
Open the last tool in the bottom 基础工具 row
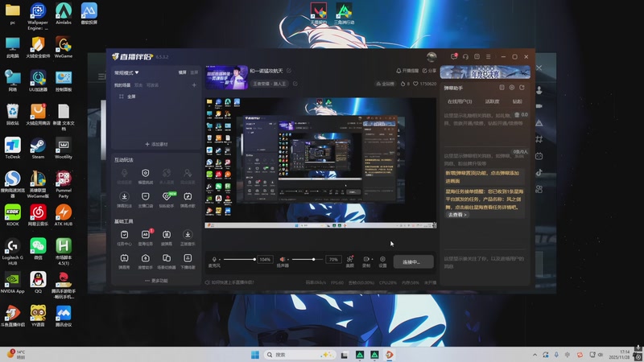point(188,261)
